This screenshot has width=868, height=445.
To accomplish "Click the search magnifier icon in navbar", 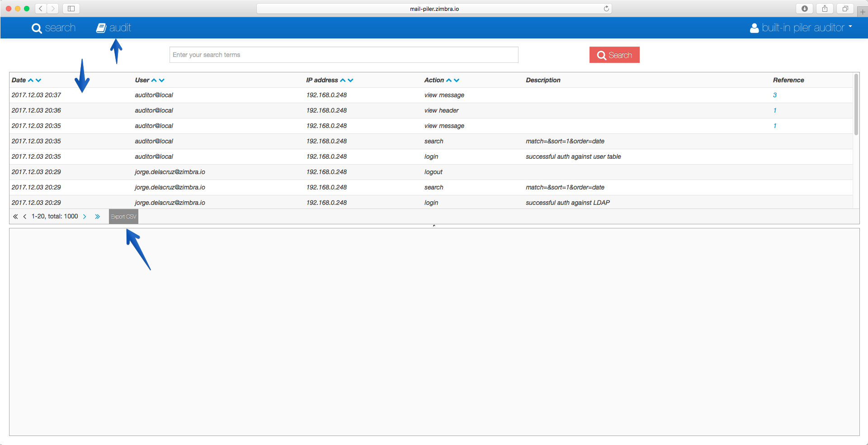I will click(x=37, y=28).
